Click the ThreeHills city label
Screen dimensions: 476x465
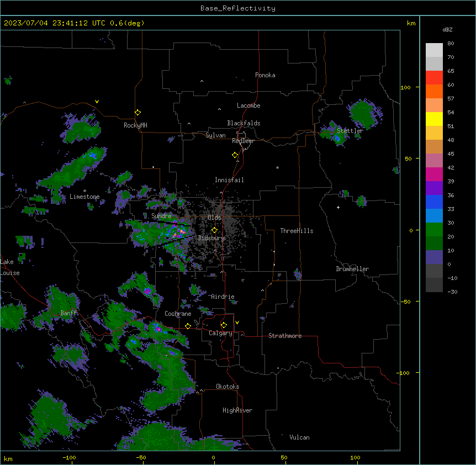point(297,231)
